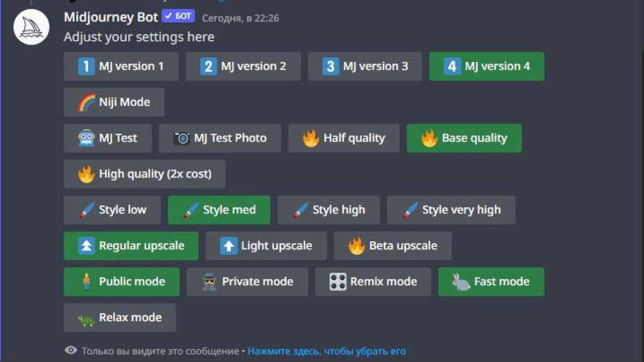Image resolution: width=644 pixels, height=362 pixels.
Task: Click the control knobs icon on Remix mode
Action: (338, 282)
